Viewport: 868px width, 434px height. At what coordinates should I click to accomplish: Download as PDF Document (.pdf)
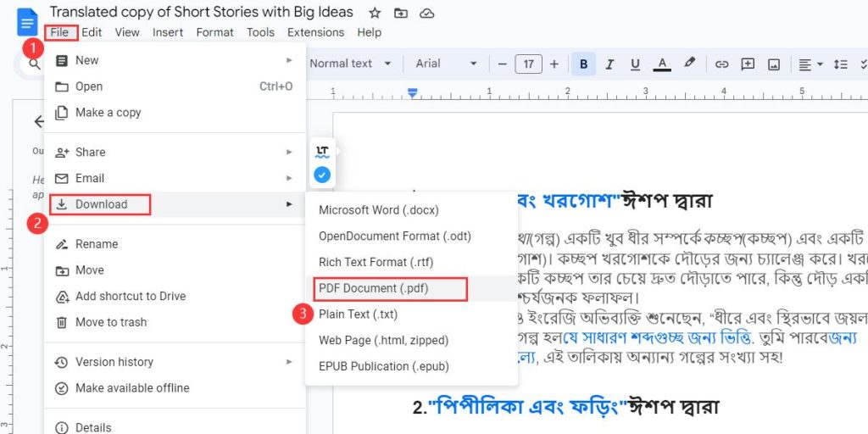pos(411,288)
